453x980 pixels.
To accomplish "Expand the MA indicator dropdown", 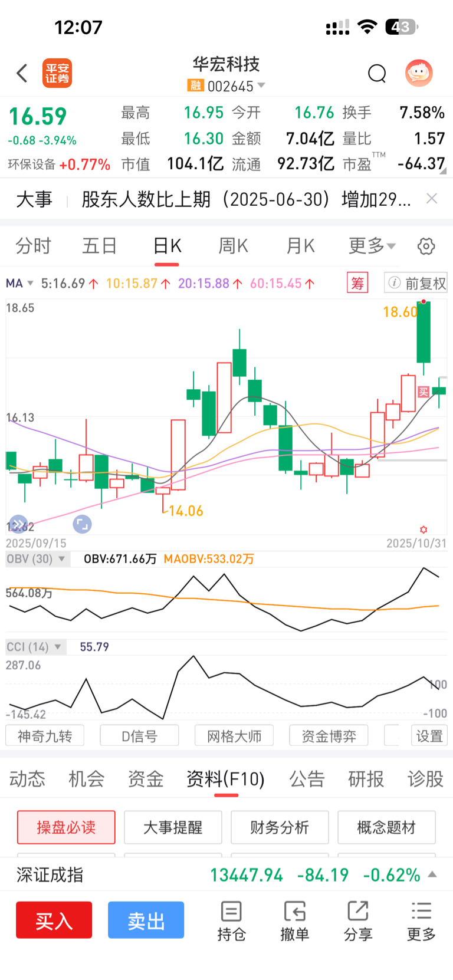I will point(30,283).
